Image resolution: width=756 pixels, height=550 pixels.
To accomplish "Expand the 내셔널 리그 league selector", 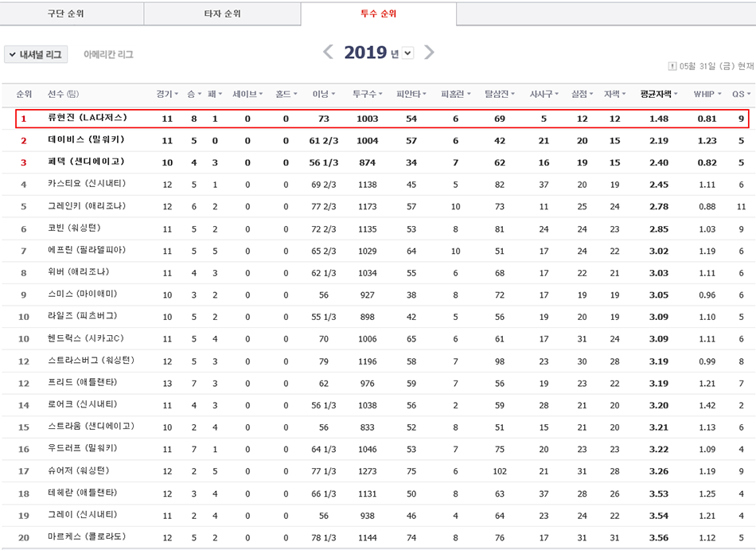I will [x=36, y=54].
